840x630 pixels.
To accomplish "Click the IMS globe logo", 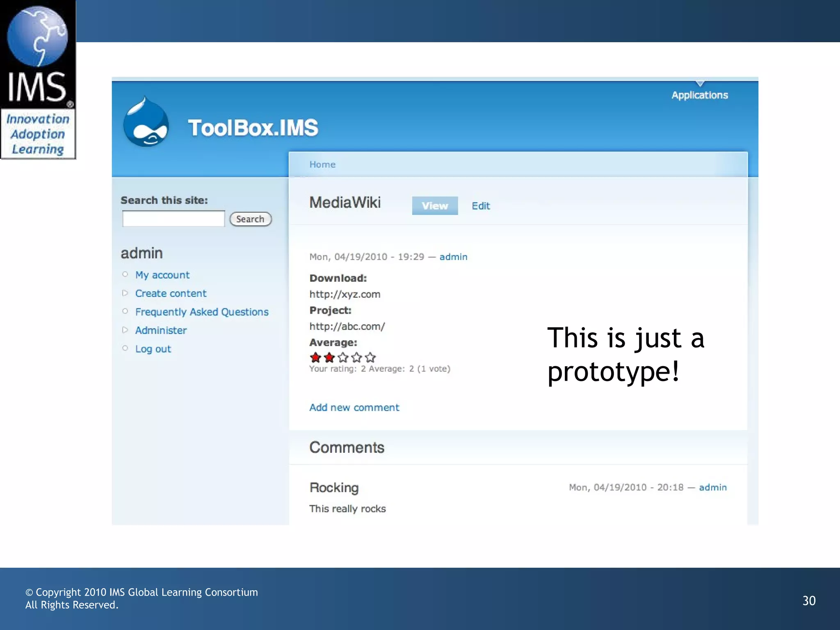I will 37,36.
